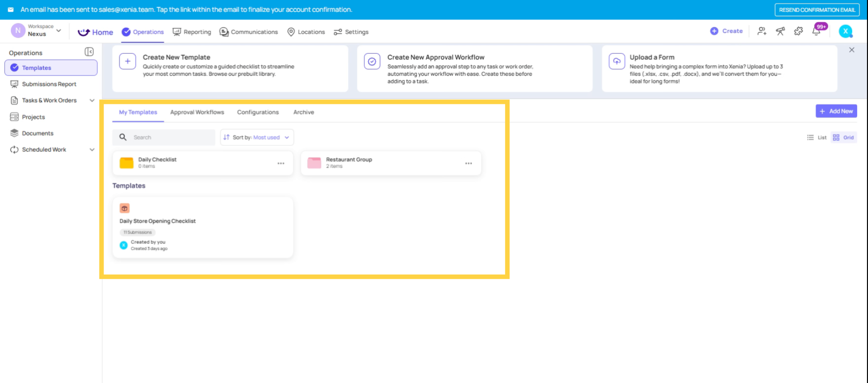Image resolution: width=868 pixels, height=383 pixels.
Task: Expand the Tasks & Work Orders section
Action: pyautogui.click(x=92, y=100)
